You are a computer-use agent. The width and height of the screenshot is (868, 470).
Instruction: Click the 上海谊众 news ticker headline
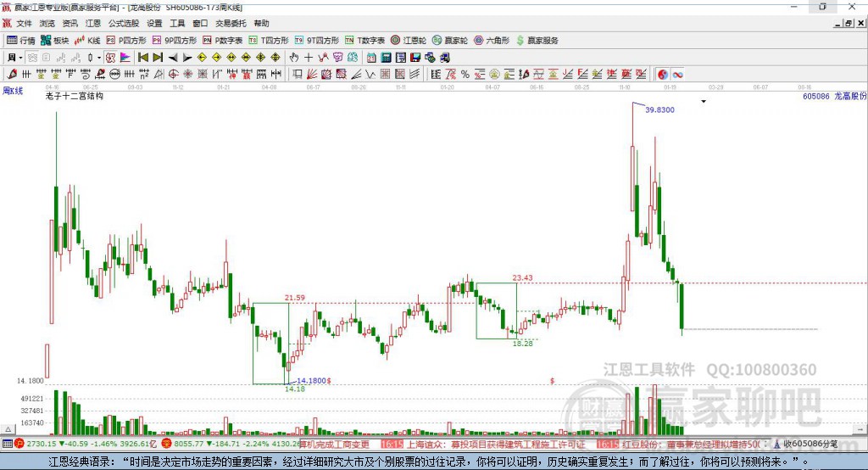pos(496,444)
